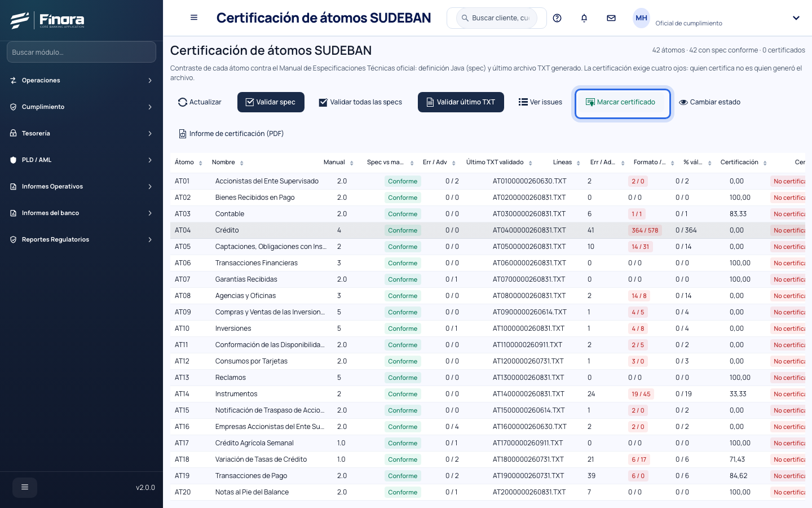Image resolution: width=812 pixels, height=508 pixels.
Task: Select the AT04 Crédito row name
Action: (x=227, y=230)
